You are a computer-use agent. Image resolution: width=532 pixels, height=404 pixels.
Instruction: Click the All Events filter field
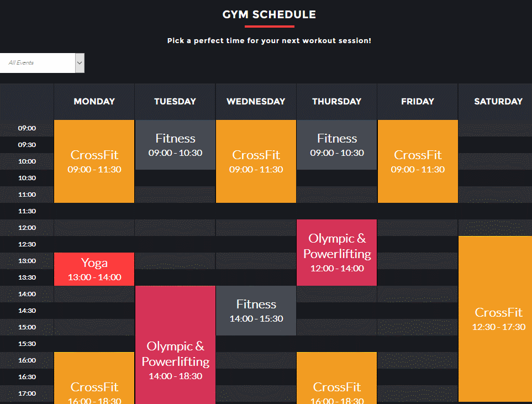pos(42,63)
